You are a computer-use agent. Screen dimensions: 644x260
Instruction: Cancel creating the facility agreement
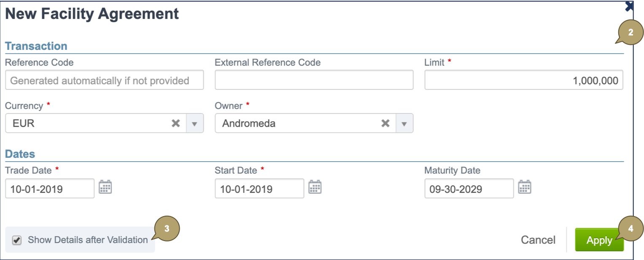click(538, 240)
